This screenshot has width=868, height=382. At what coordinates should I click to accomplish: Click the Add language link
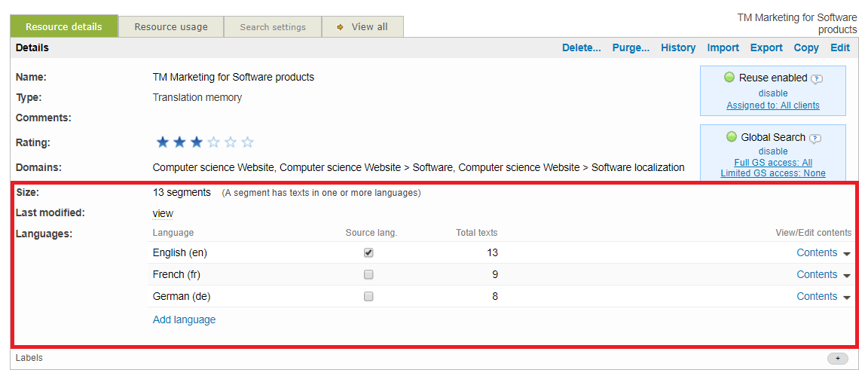[x=184, y=319]
